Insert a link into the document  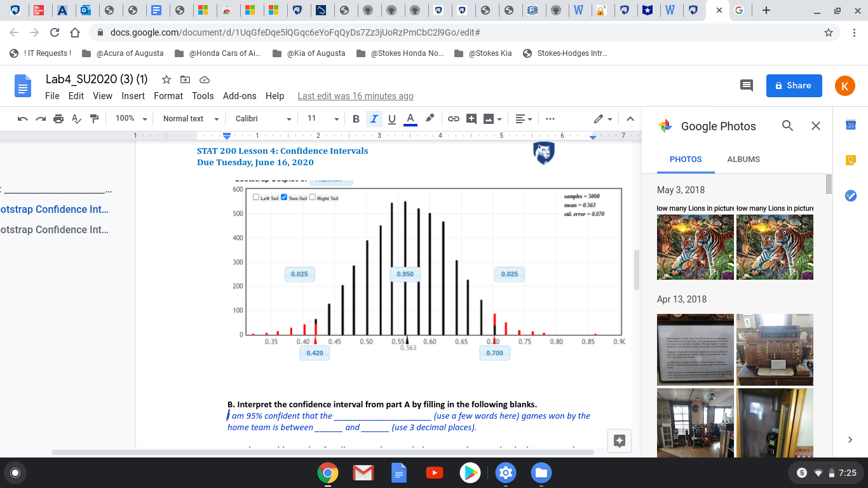click(454, 119)
